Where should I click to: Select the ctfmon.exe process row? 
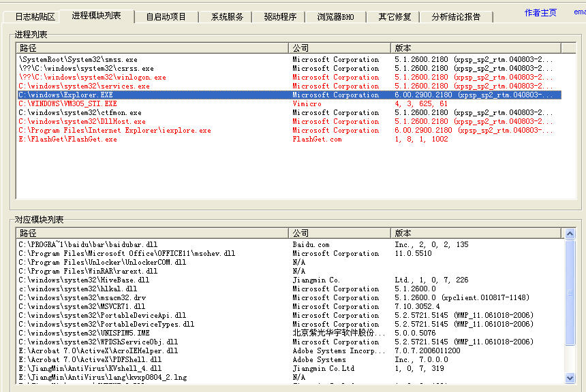pyautogui.click(x=290, y=112)
